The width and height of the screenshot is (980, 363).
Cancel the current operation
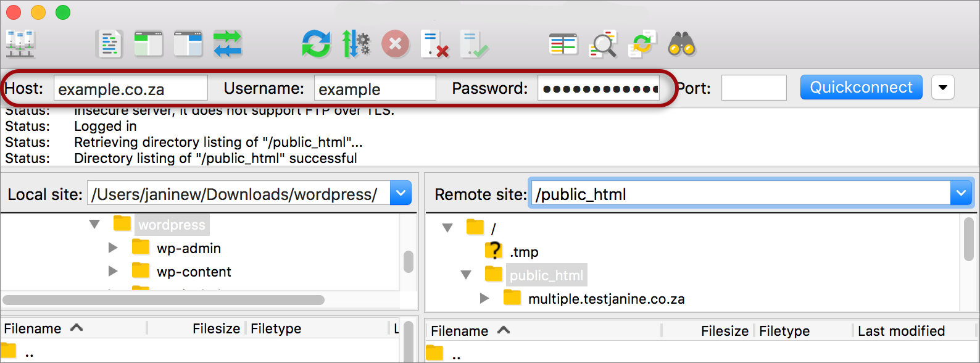(x=396, y=44)
